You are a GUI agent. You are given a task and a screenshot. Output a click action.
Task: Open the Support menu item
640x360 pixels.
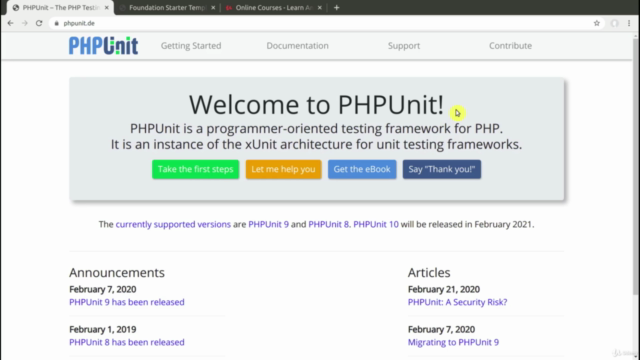pos(404,46)
